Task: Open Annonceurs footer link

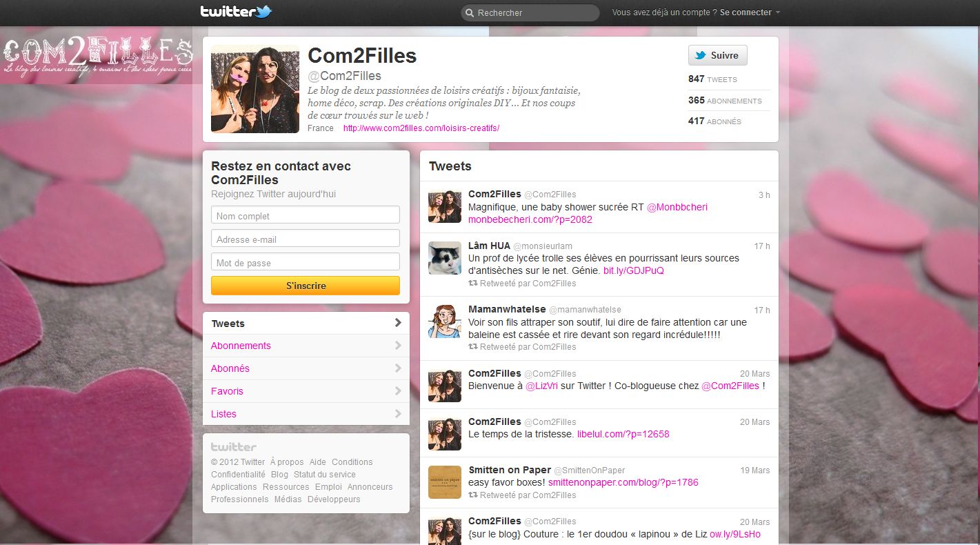Action: click(370, 487)
